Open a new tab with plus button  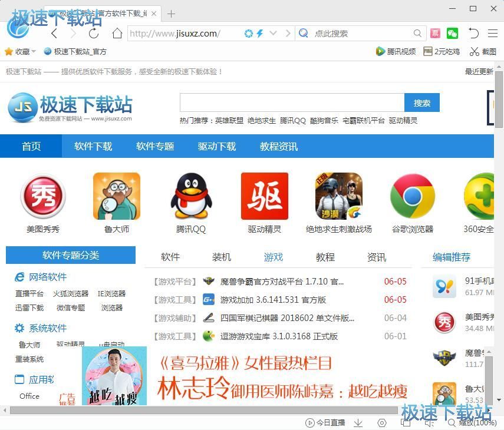[x=171, y=14]
